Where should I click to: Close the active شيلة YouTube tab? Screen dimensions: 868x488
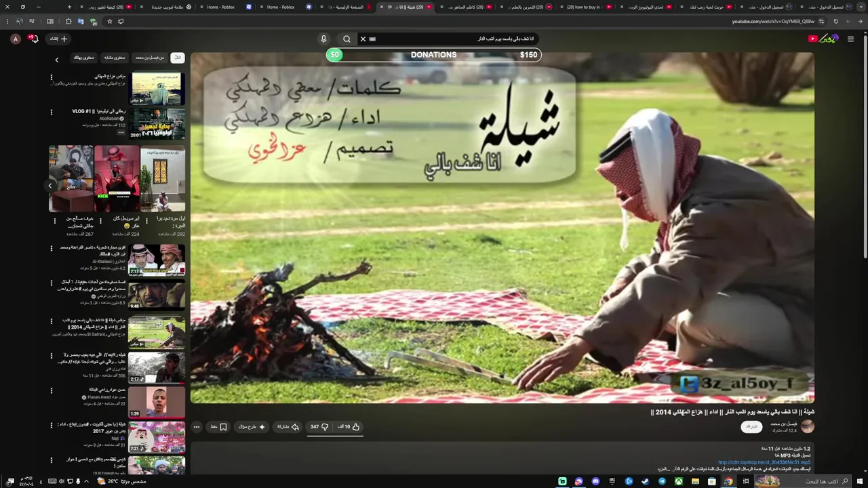pos(381,7)
